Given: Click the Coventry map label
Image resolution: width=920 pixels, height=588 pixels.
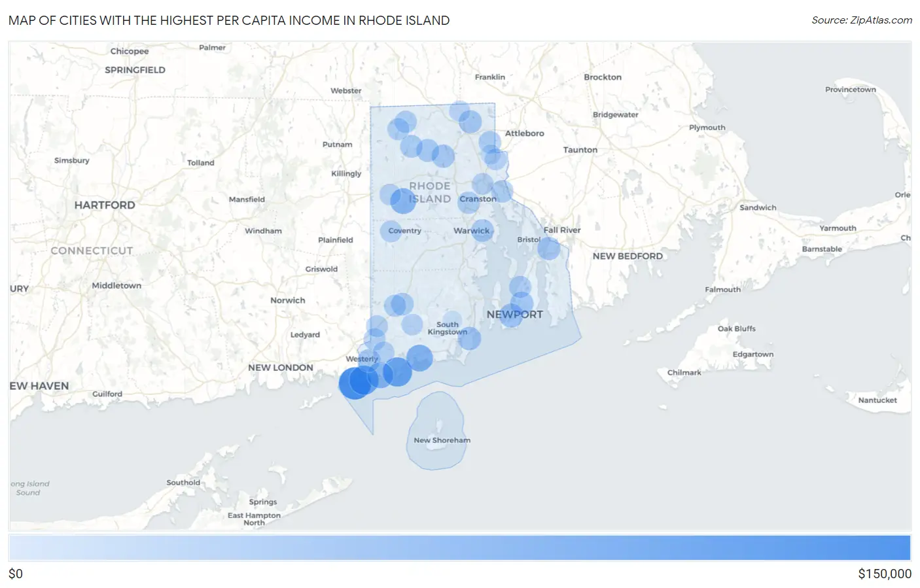Looking at the screenshot, I should coord(404,230).
